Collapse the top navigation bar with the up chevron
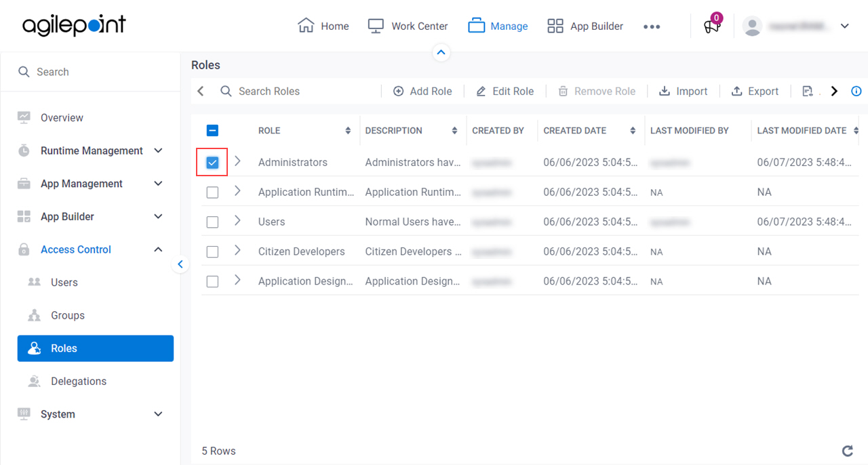 click(x=441, y=52)
